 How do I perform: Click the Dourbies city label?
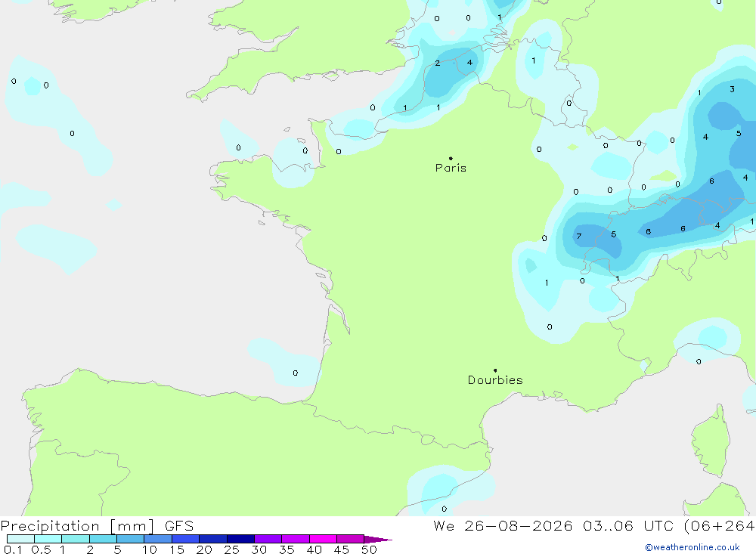[495, 380]
